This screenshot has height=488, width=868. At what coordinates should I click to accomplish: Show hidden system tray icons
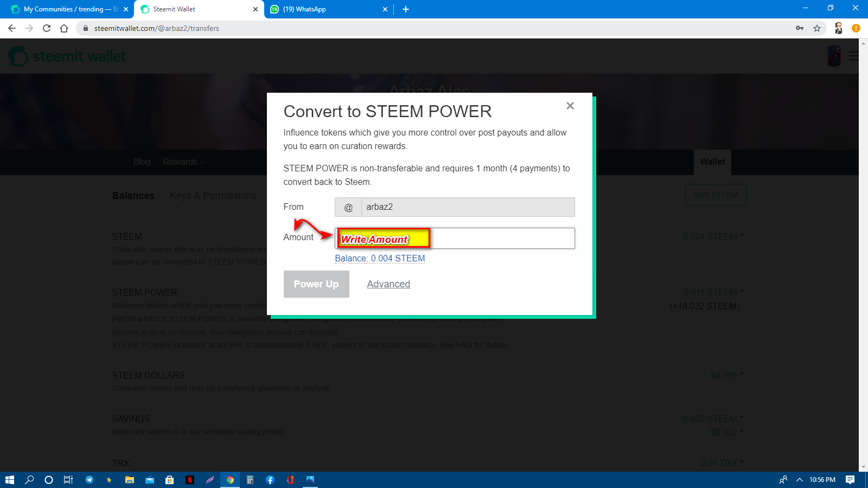coord(800,480)
